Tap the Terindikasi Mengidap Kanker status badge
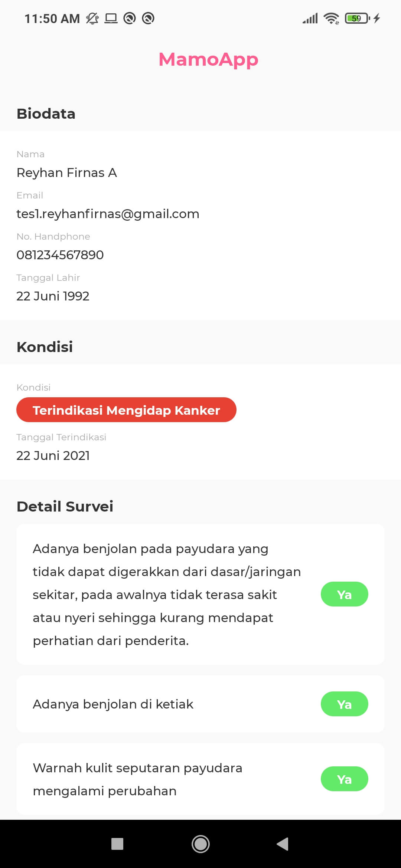Image resolution: width=401 pixels, height=868 pixels. click(x=126, y=410)
